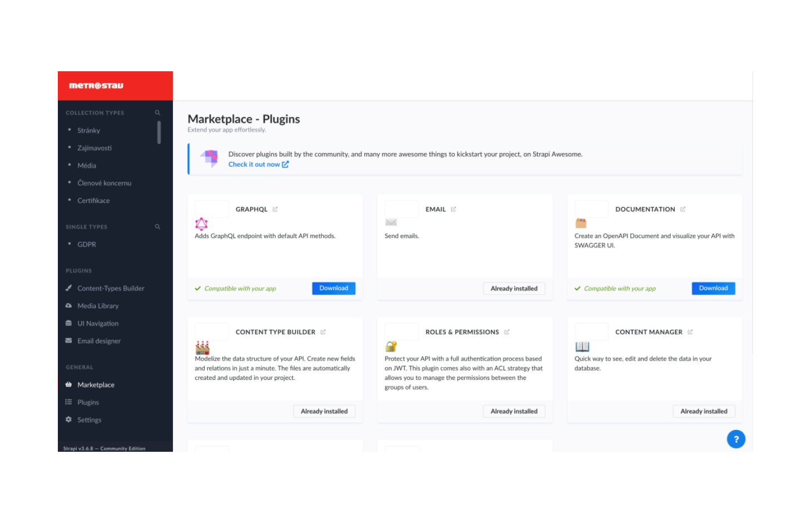812x523 pixels.
Task: Click search icon next to Collection Types
Action: pos(157,113)
